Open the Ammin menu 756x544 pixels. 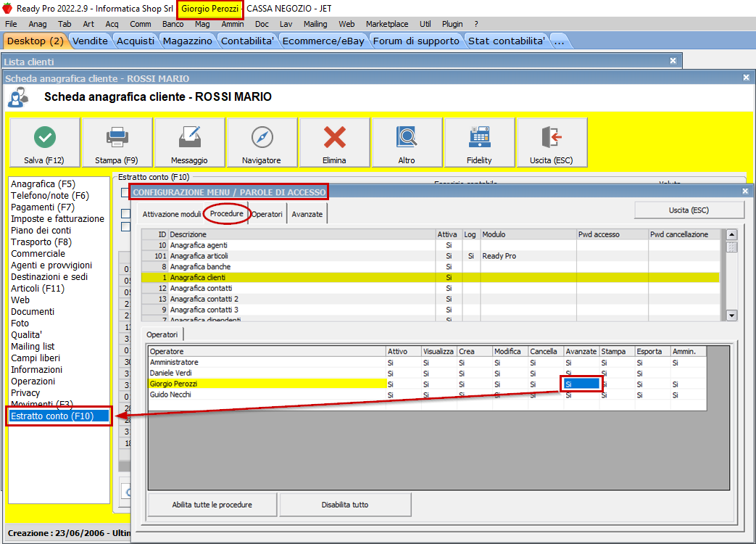click(233, 24)
